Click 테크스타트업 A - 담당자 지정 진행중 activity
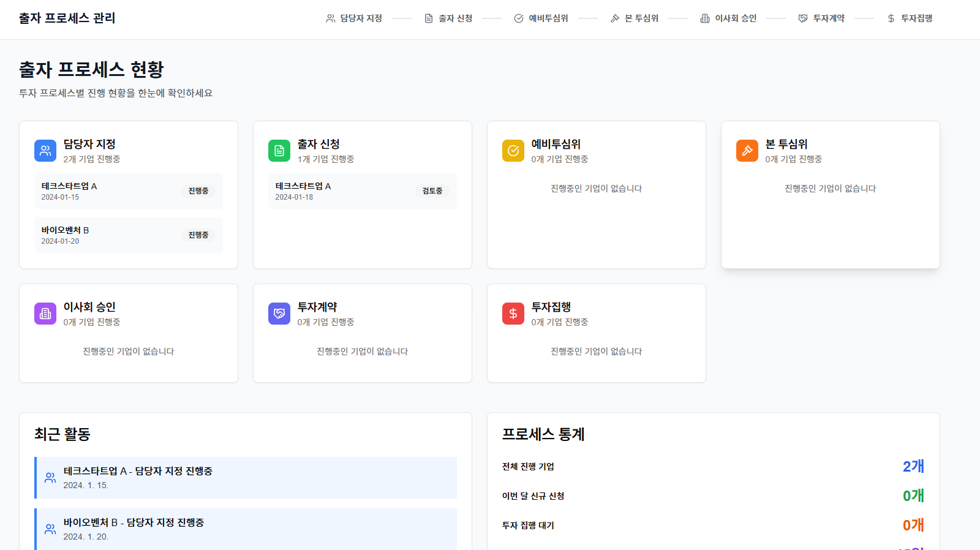The width and height of the screenshot is (980, 550). [x=246, y=478]
